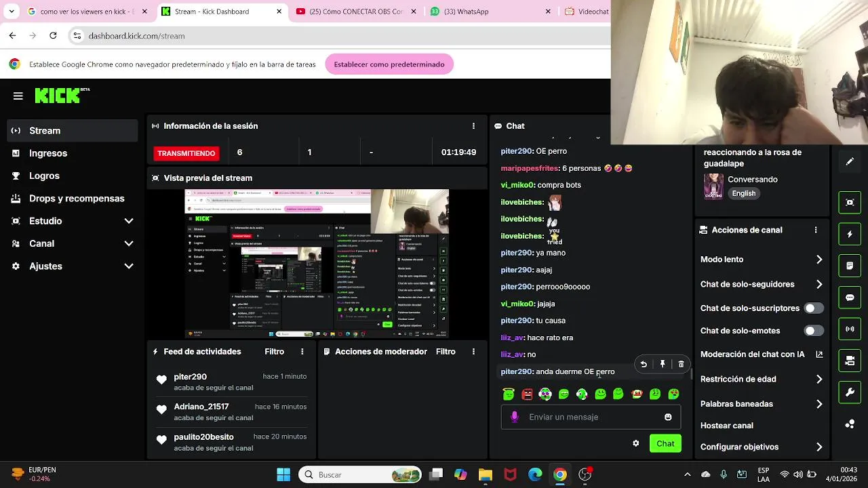Open Drops y recompensas in the sidebar
This screenshot has width=868, height=488.
(x=73, y=199)
